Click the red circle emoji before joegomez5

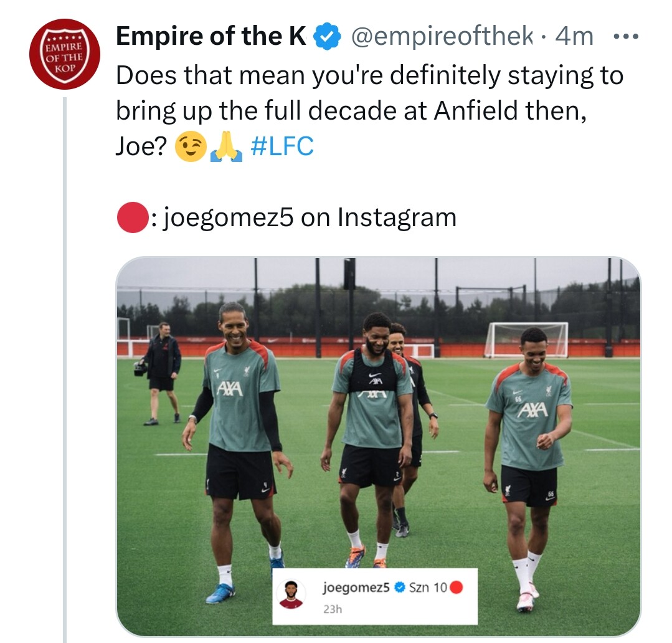coord(131,217)
